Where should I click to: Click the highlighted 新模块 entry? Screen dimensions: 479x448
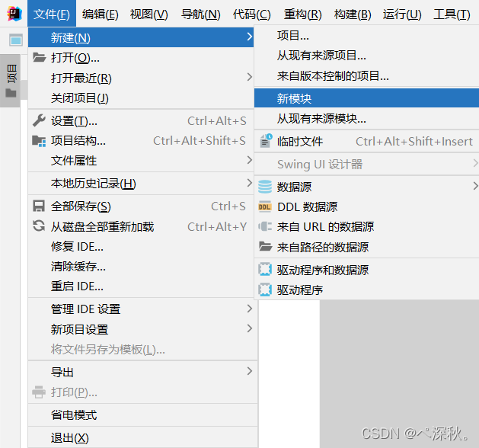click(366, 98)
